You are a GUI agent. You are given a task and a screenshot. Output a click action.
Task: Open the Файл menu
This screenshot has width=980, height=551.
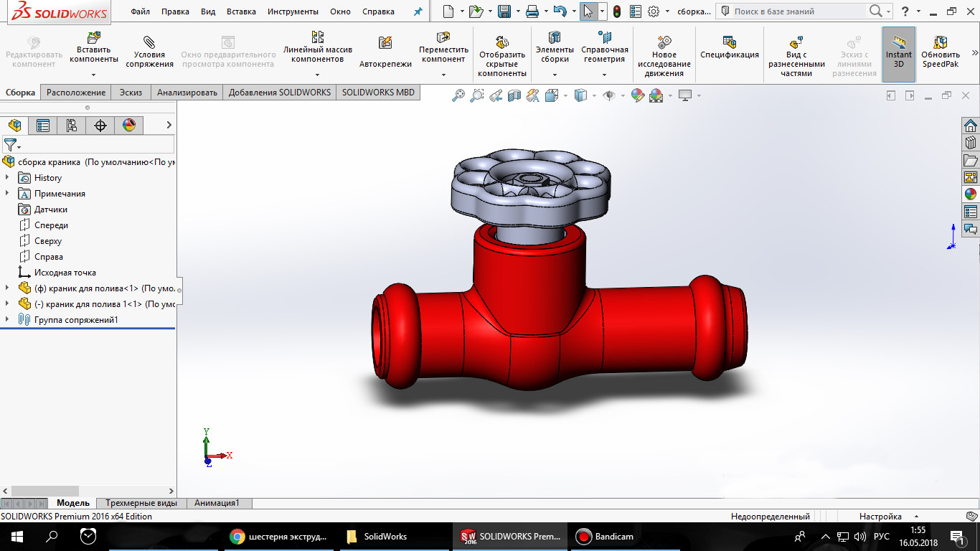tap(141, 11)
